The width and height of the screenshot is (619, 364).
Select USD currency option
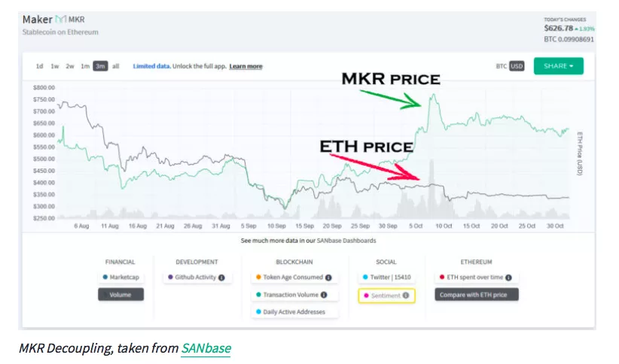point(517,66)
